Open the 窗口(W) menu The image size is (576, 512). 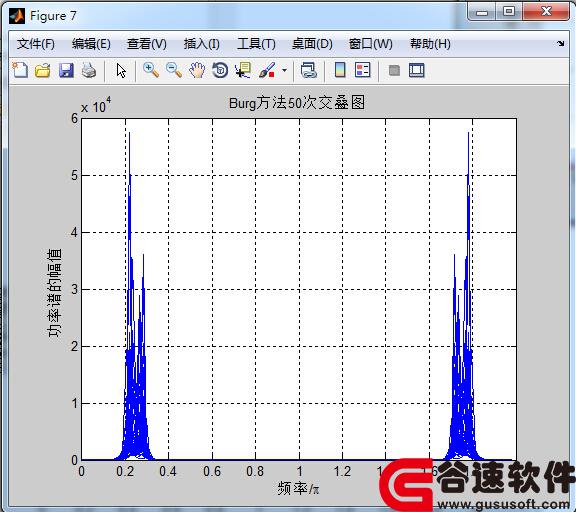371,44
